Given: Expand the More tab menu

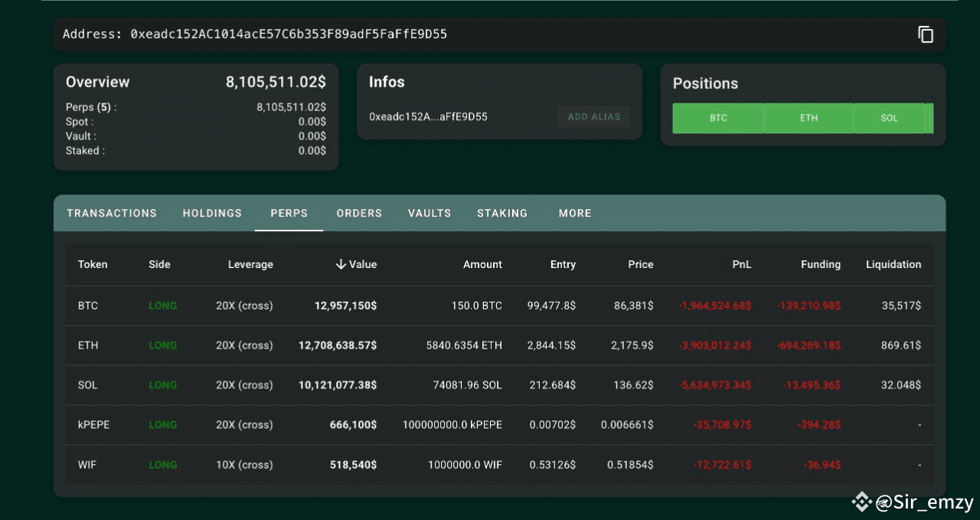Looking at the screenshot, I should pos(575,213).
